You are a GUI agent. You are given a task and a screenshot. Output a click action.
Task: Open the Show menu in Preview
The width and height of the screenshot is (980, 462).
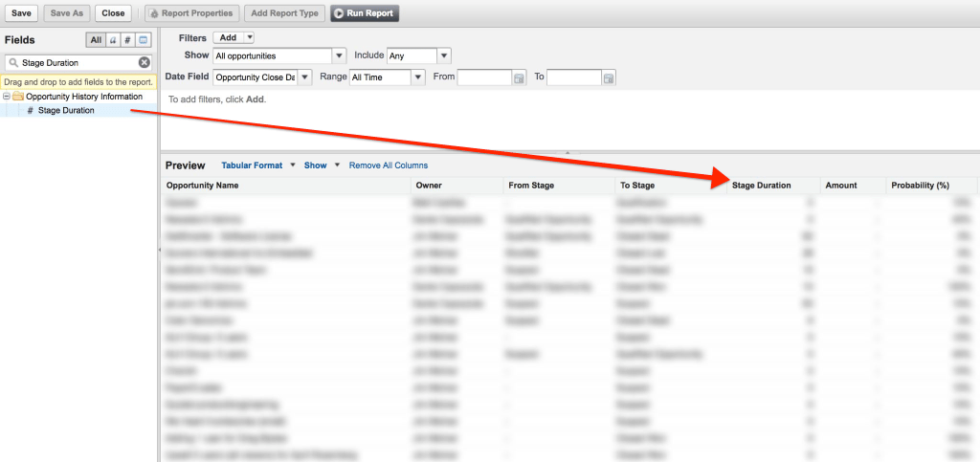[x=322, y=165]
